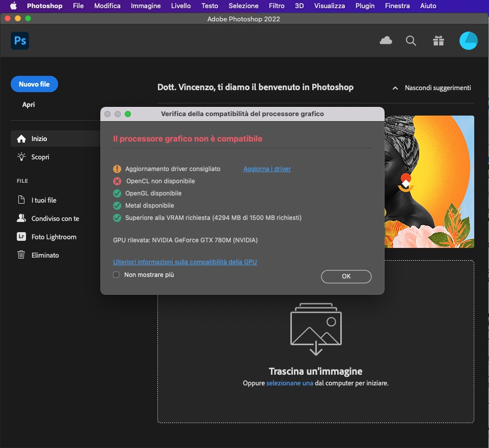Open the Apple menu
This screenshot has height=448, width=489.
click(x=13, y=6)
